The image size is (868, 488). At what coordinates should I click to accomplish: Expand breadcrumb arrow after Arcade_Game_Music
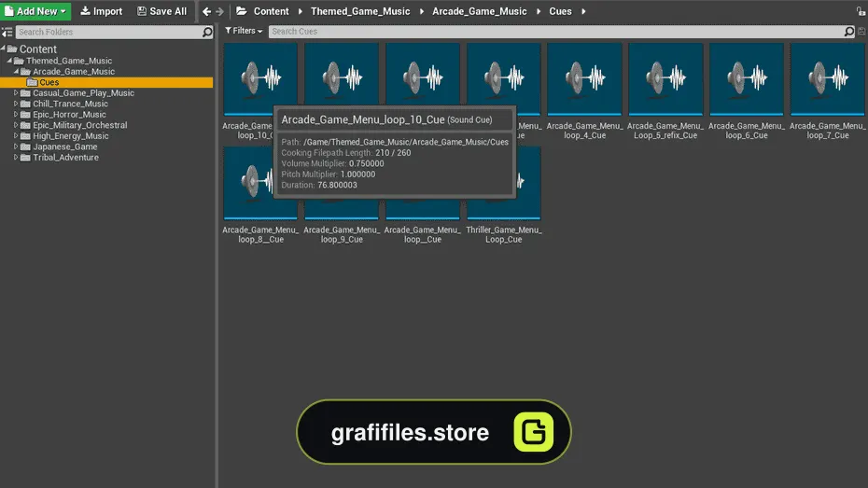point(539,11)
